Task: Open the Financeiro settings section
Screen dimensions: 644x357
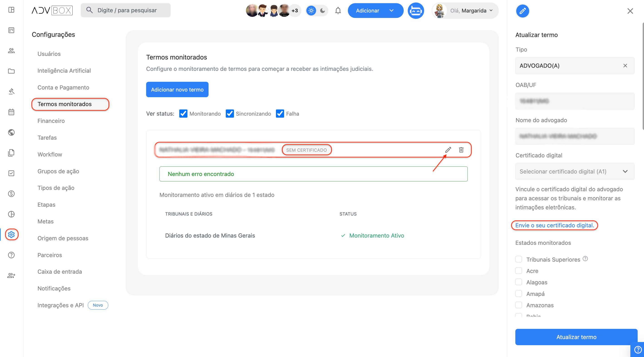Action: click(x=51, y=121)
